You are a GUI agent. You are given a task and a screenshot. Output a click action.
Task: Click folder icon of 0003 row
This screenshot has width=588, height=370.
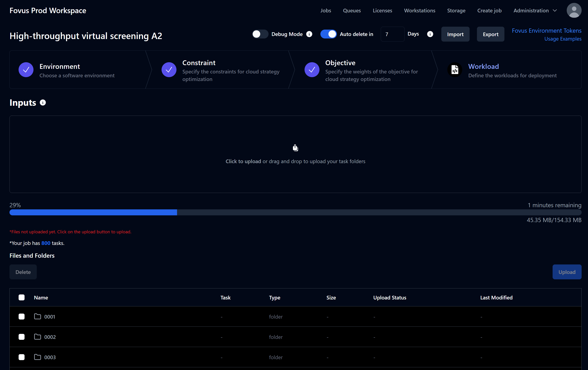coord(37,357)
